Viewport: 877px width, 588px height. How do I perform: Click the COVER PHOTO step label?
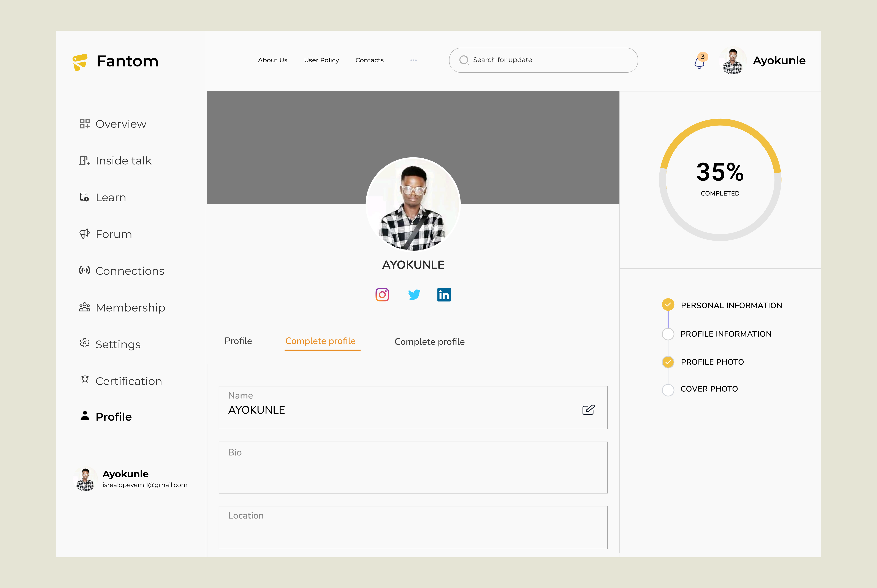tap(709, 389)
